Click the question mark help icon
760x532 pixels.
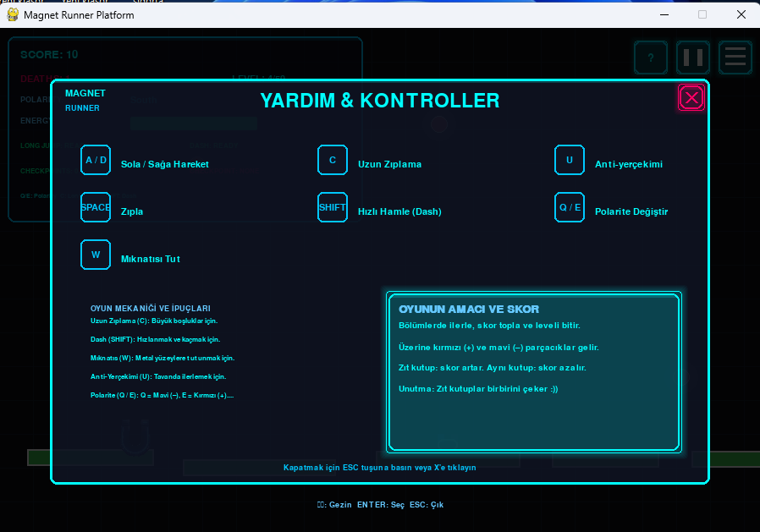point(650,58)
